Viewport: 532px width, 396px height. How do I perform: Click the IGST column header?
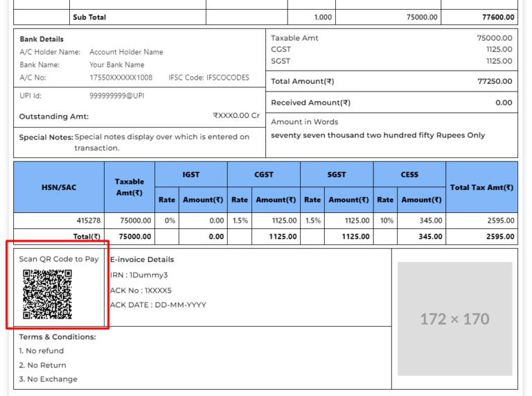pos(191,175)
